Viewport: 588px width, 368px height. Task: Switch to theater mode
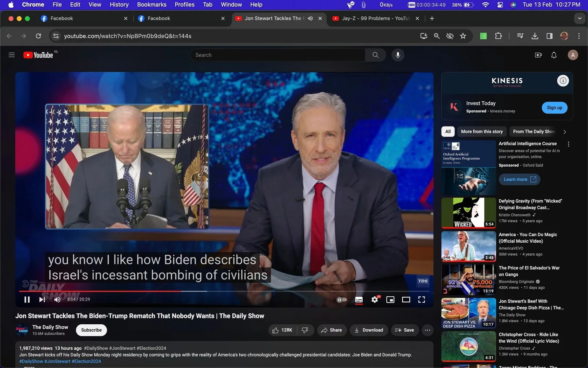[406, 300]
